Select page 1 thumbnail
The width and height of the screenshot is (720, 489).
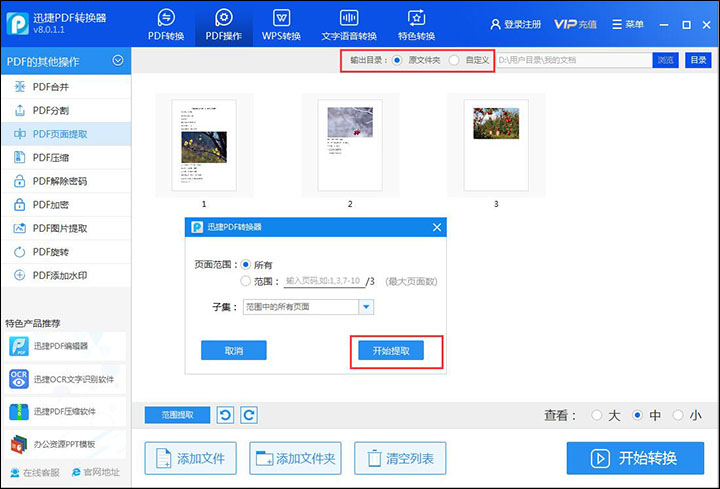[x=204, y=145]
